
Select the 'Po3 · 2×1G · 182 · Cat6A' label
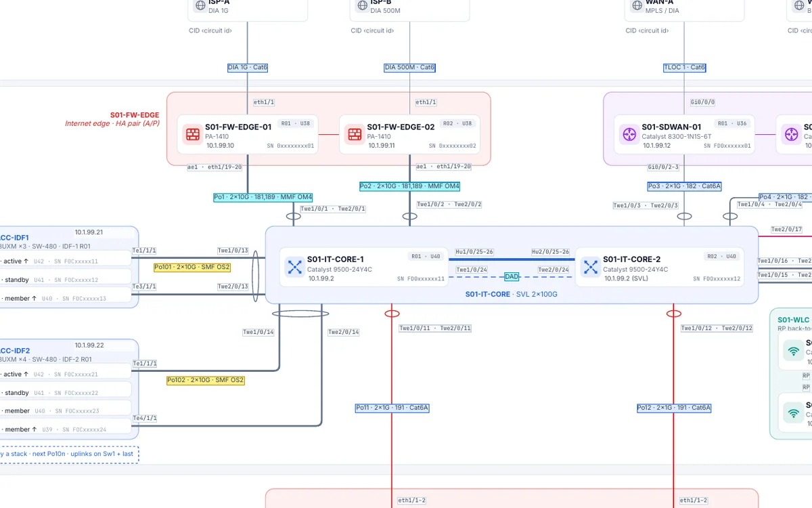coord(684,186)
